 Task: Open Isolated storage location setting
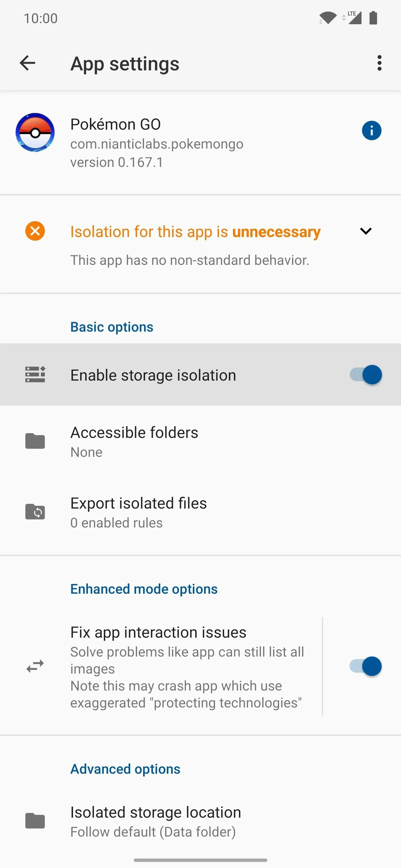coord(200,822)
